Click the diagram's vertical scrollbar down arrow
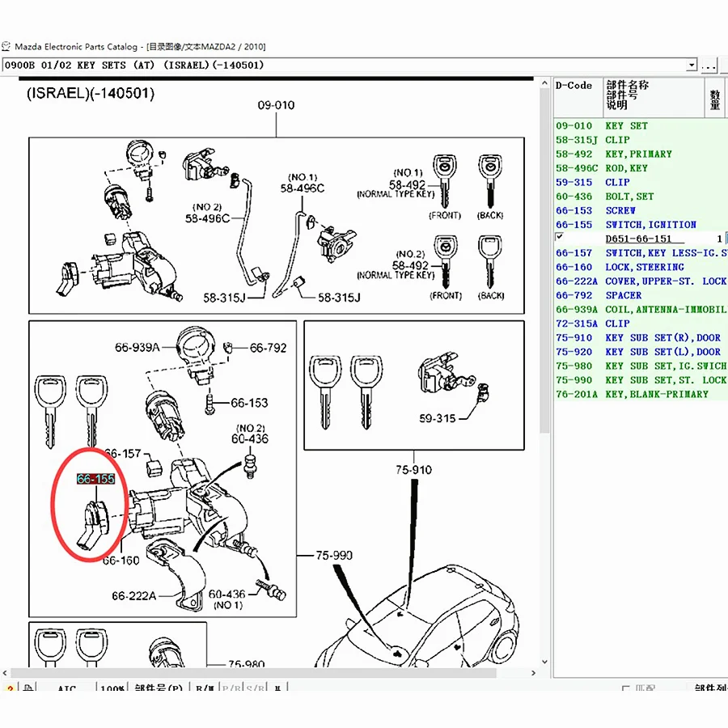The image size is (728, 728). (x=544, y=662)
